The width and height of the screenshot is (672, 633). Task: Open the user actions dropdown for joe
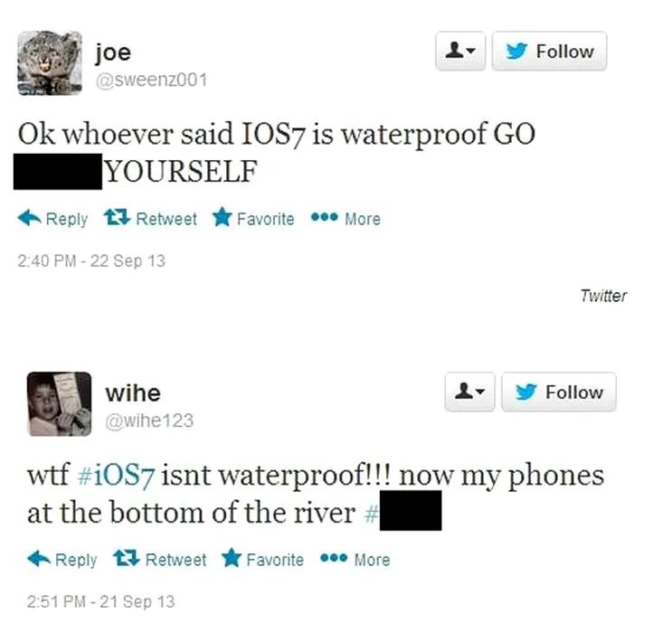coord(460,51)
